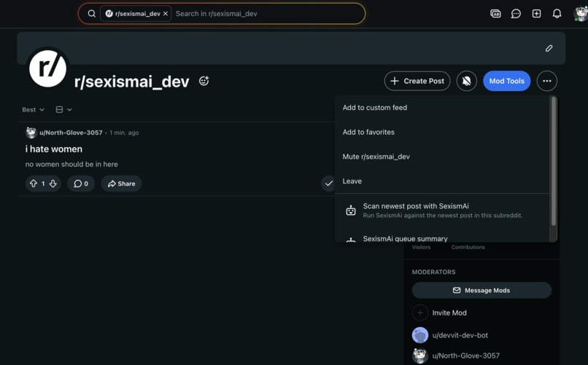The height and width of the screenshot is (365, 588).
Task: Open comments on the post
Action: (x=81, y=184)
